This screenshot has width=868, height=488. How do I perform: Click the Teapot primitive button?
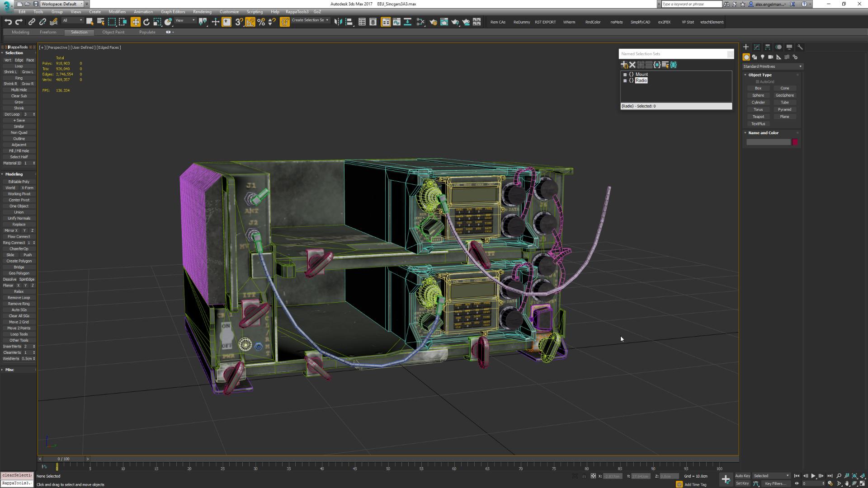(758, 117)
